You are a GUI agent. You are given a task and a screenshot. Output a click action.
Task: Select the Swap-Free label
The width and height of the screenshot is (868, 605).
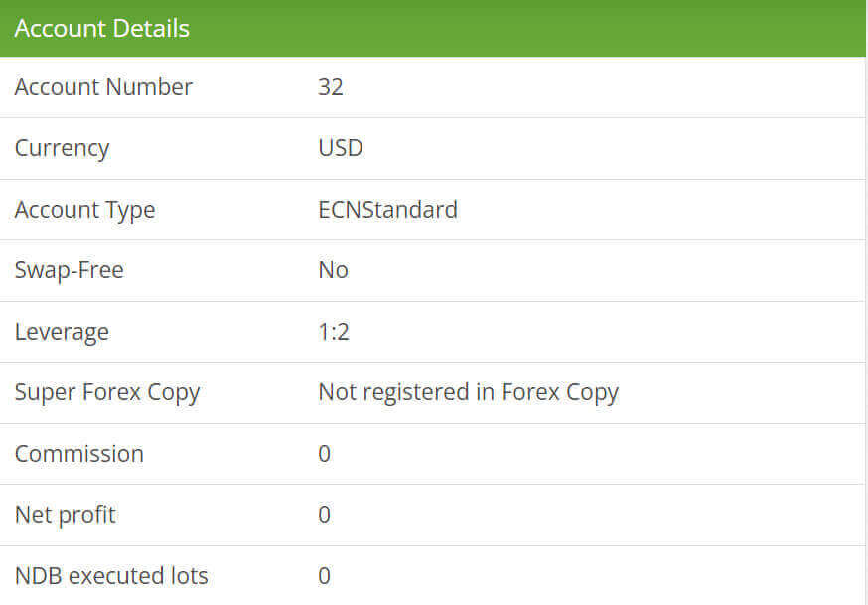pyautogui.click(x=69, y=270)
